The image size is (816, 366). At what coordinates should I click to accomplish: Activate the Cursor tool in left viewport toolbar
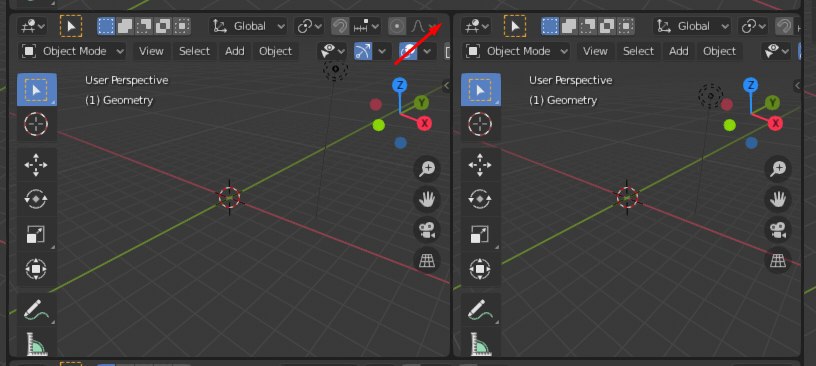point(37,124)
